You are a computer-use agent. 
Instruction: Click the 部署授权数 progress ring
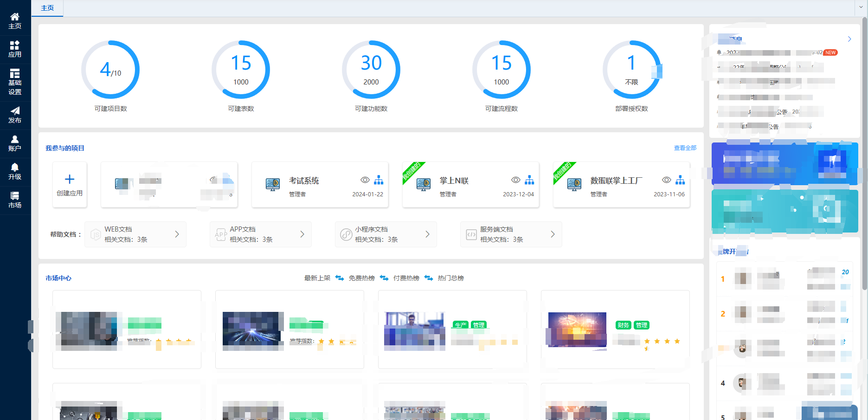click(x=632, y=70)
